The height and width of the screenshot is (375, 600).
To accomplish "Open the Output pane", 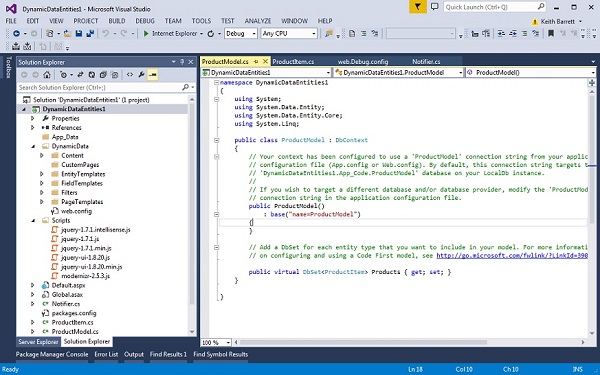I will coord(134,355).
